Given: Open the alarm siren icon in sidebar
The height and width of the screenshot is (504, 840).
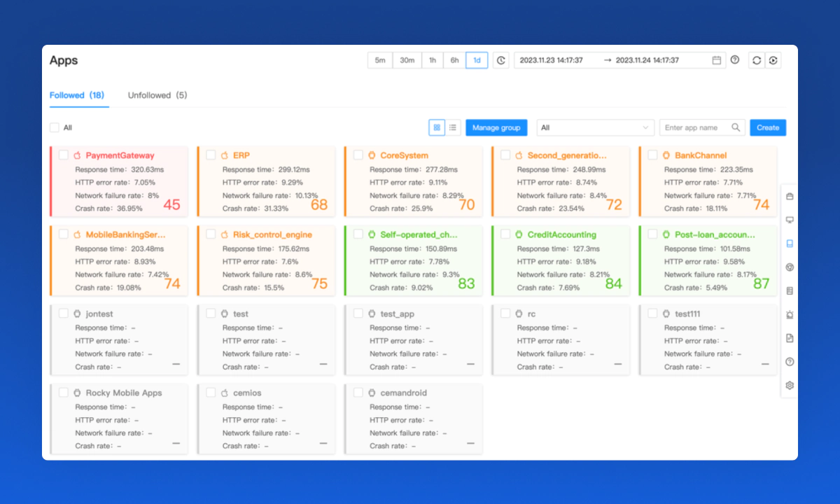Looking at the screenshot, I should (x=790, y=314).
